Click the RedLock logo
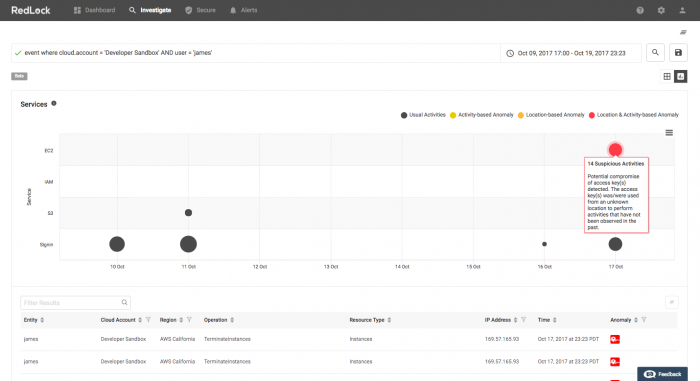 [31, 10]
